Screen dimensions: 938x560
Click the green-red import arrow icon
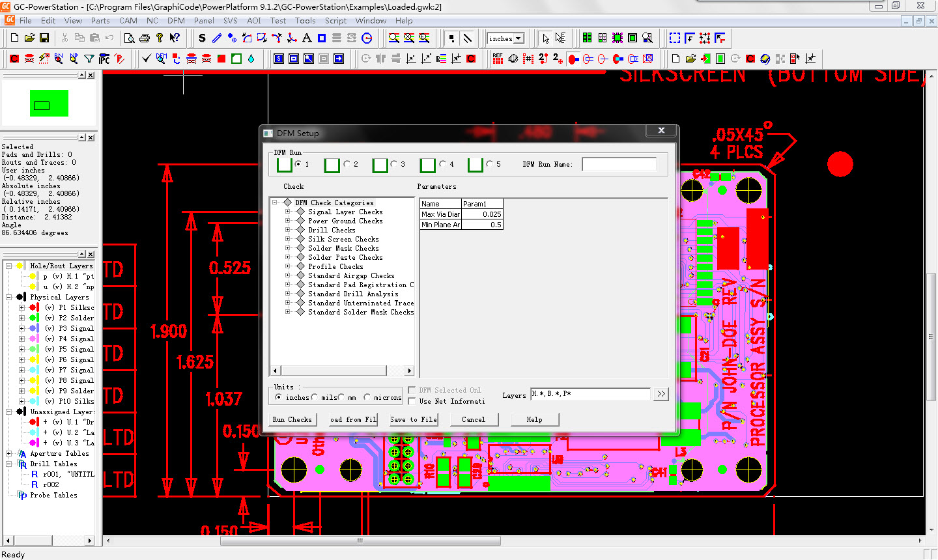[x=705, y=59]
